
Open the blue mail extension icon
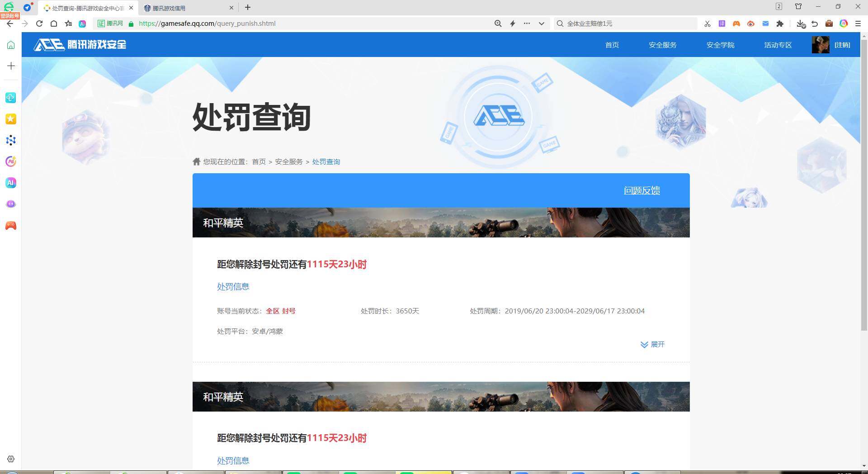pyautogui.click(x=765, y=24)
